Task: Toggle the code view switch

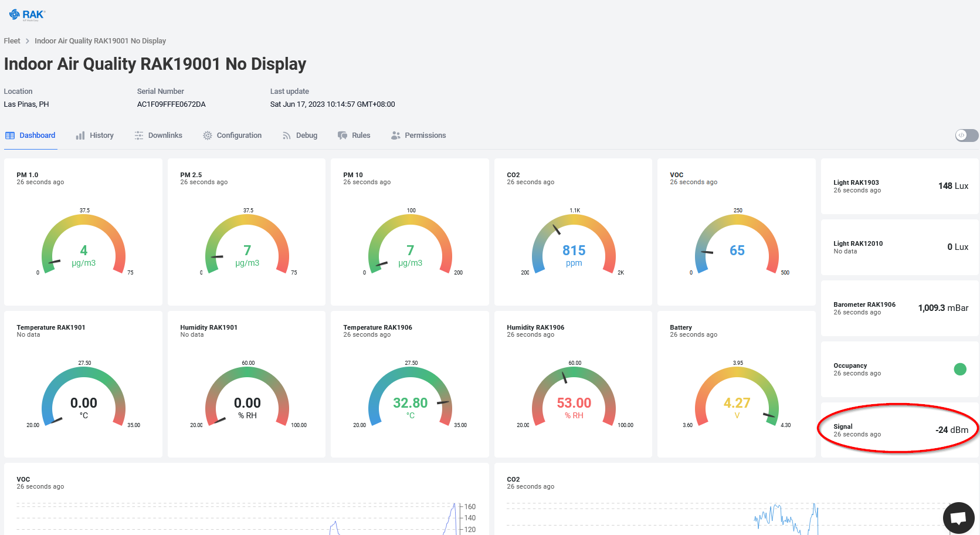Action: [x=966, y=136]
